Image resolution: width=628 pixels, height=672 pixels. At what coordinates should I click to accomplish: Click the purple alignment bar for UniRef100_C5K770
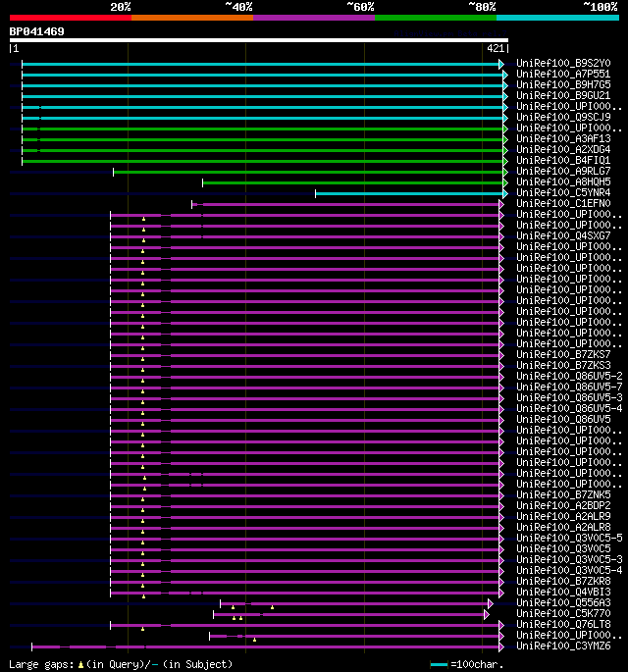point(349,614)
